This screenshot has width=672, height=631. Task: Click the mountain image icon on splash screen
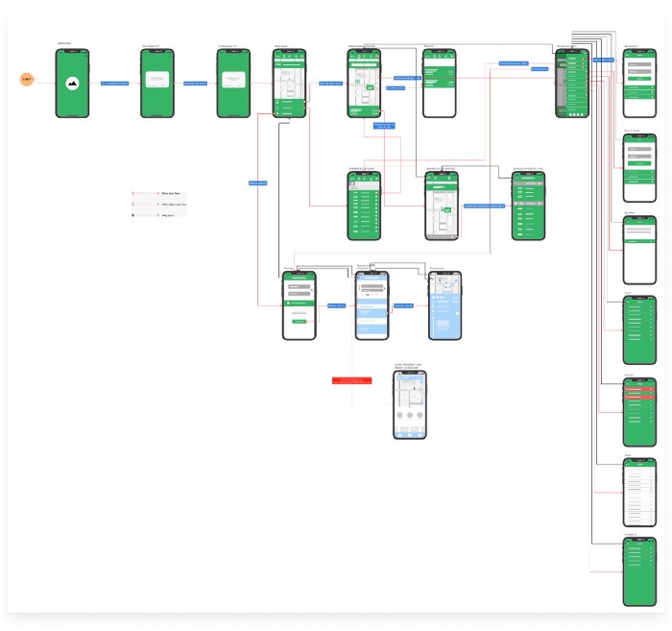[72, 84]
